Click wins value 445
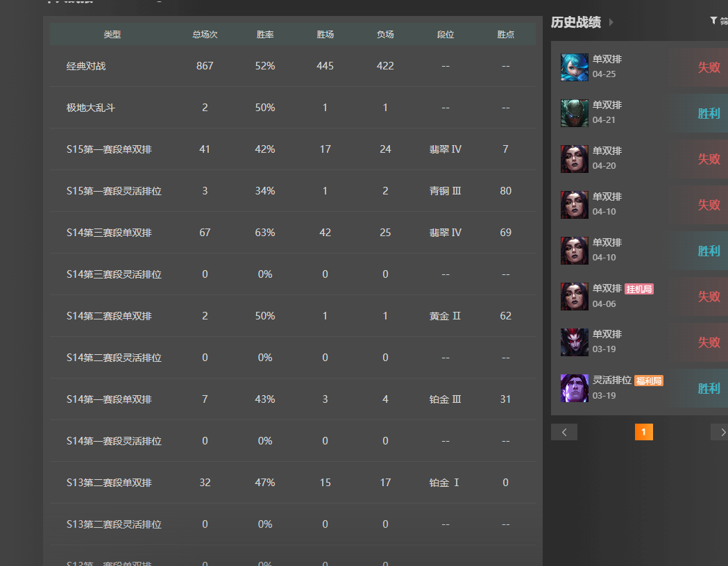728x566 pixels. click(325, 66)
